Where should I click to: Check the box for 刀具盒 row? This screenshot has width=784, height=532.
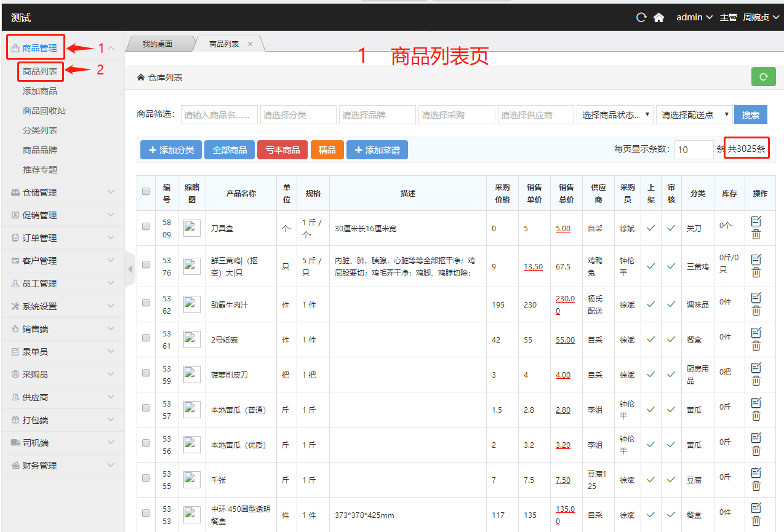point(146,226)
